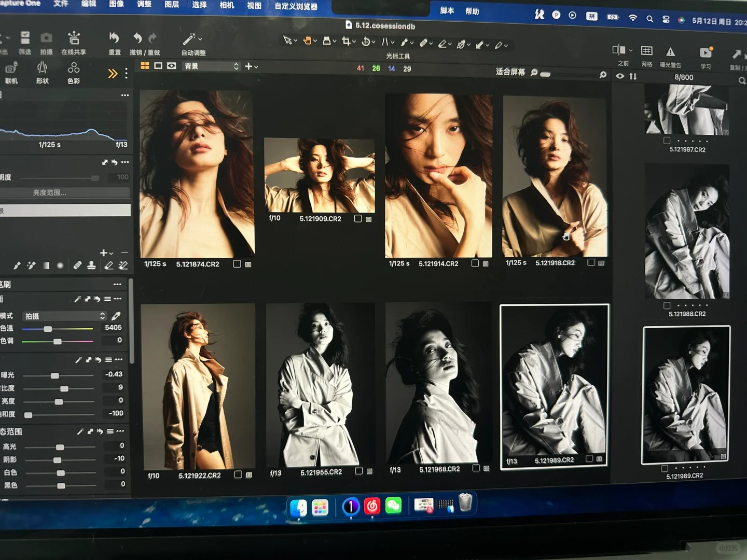Expand the more tool tabs chevron
The height and width of the screenshot is (560, 747).
pyautogui.click(x=113, y=73)
